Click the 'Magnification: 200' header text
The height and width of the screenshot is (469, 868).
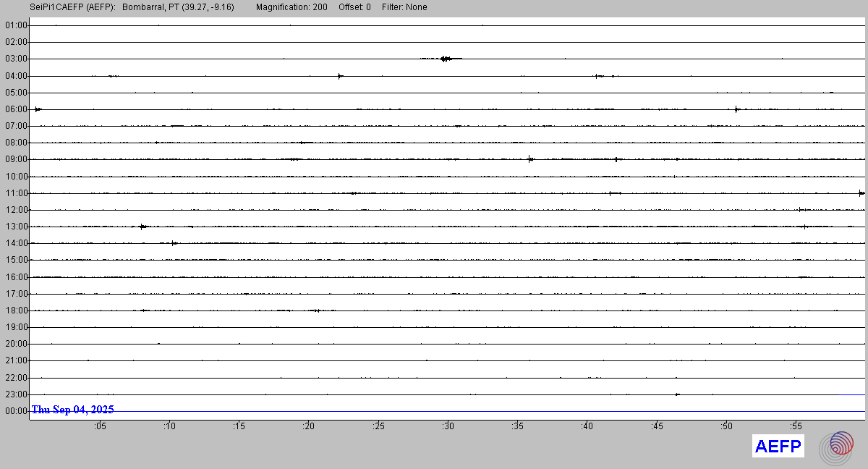point(292,7)
